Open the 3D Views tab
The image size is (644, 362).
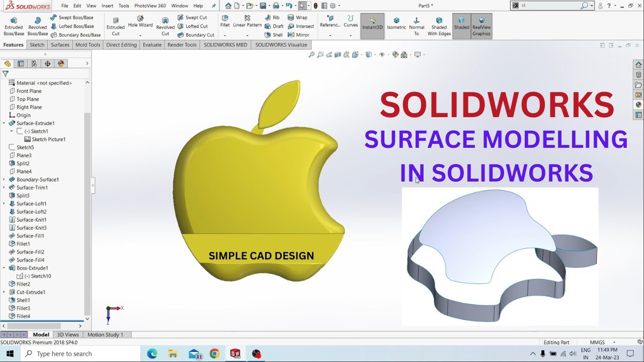(68, 334)
